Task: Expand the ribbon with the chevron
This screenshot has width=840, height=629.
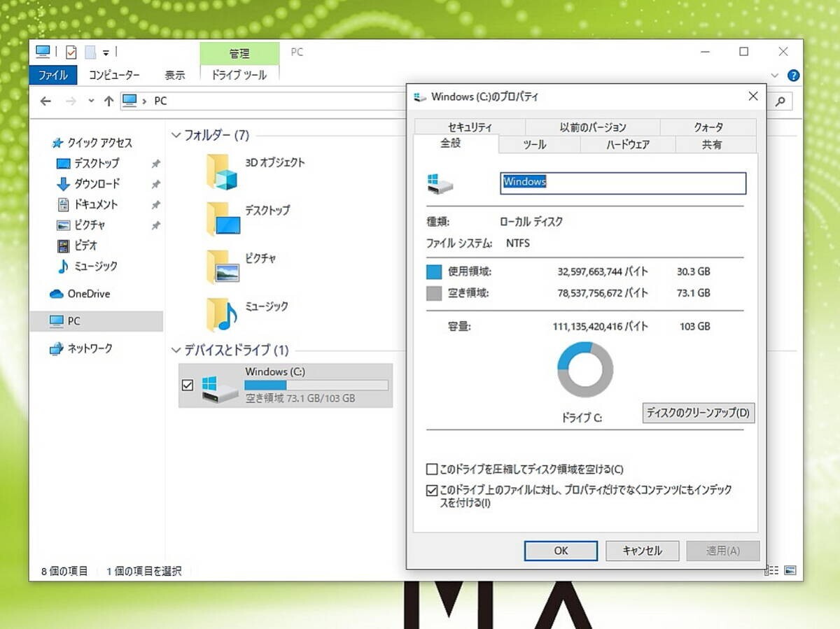Action: pyautogui.click(x=775, y=75)
